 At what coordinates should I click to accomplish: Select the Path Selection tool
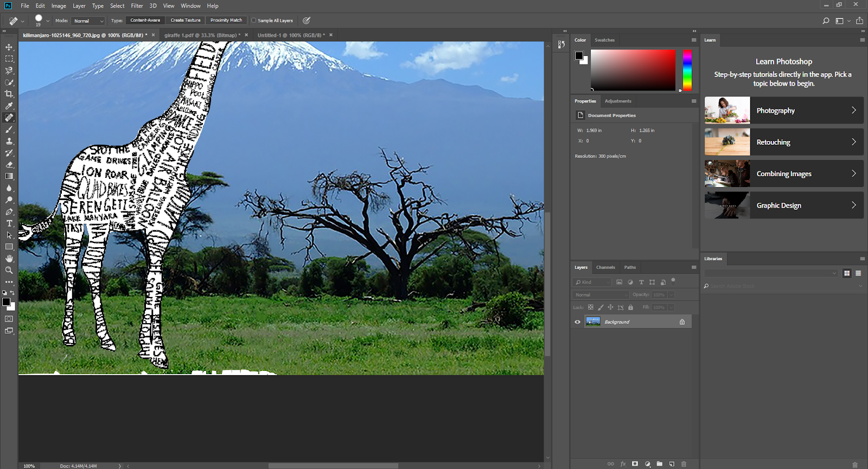click(9, 235)
